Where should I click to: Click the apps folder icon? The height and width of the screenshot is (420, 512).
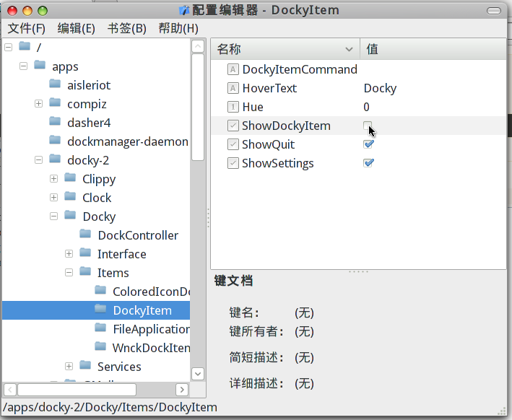coord(40,65)
